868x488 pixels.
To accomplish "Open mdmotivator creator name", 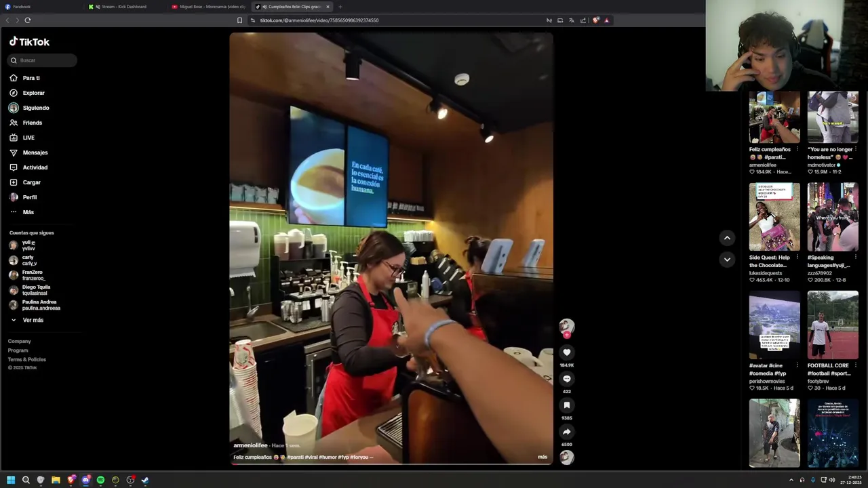I will point(821,165).
